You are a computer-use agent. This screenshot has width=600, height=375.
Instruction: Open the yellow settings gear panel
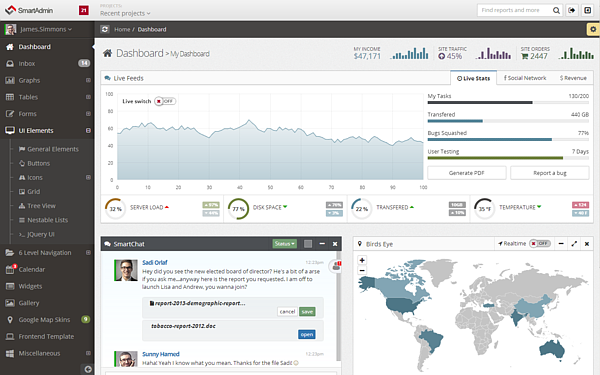(593, 29)
